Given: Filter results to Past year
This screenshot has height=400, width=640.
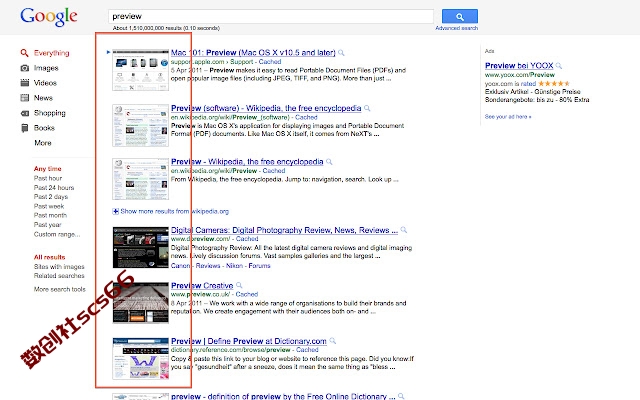Looking at the screenshot, I should click(x=47, y=224).
